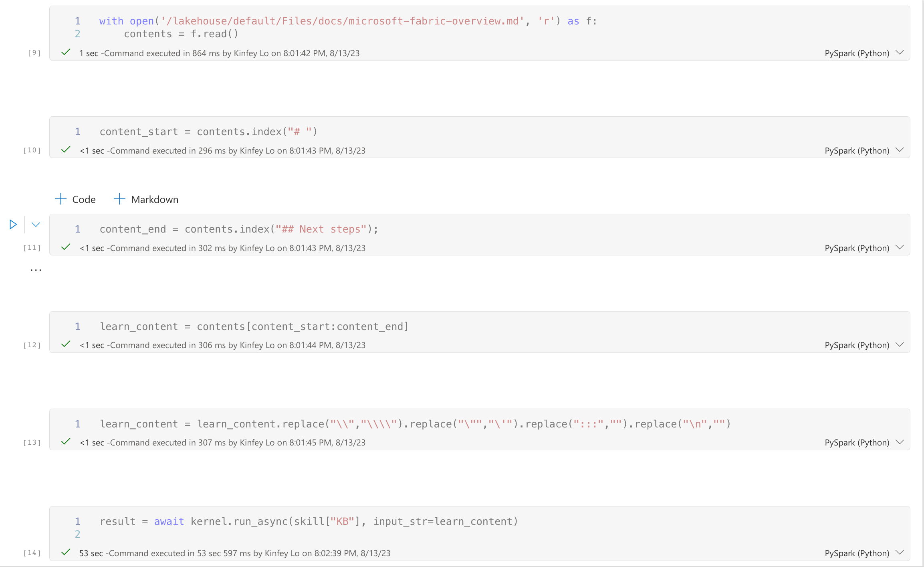Screen dimensions: 924x567
Task: Open PySpark language chevron on cell 12
Action: (x=900, y=344)
